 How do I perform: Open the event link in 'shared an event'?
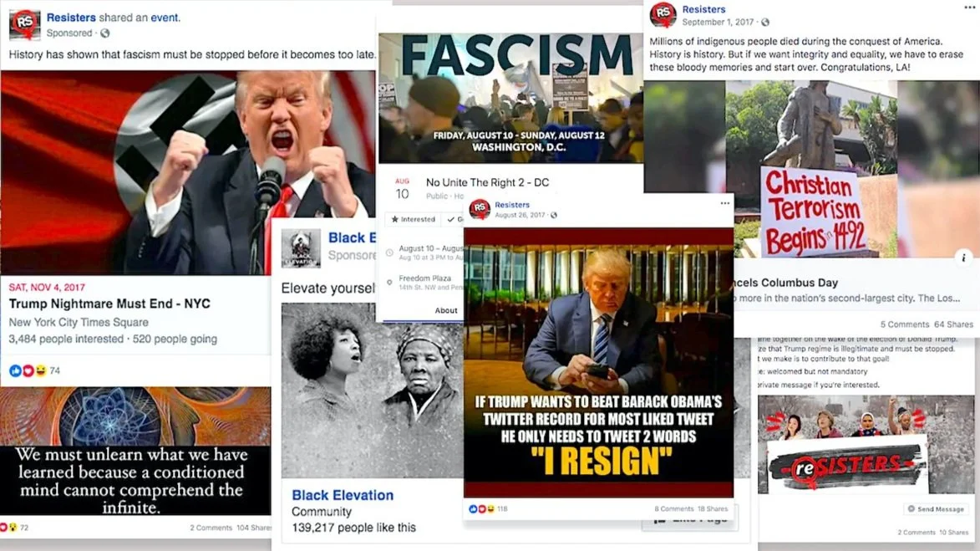point(165,18)
